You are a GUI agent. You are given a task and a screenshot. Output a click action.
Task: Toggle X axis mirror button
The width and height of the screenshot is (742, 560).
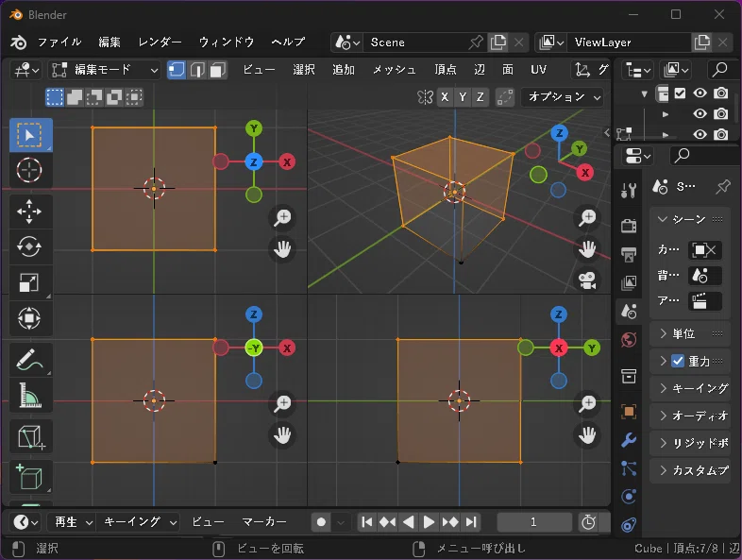tap(445, 97)
